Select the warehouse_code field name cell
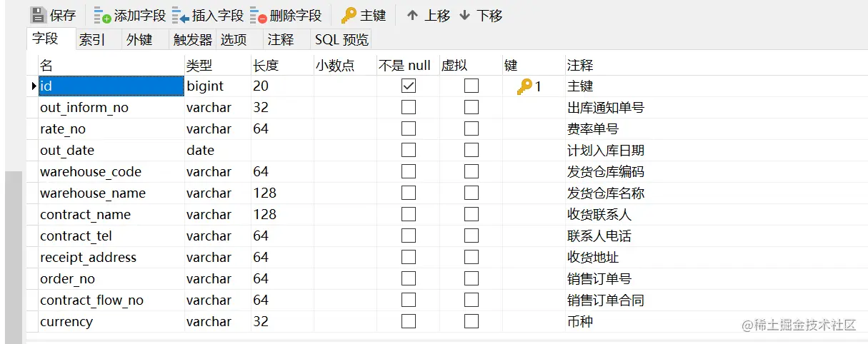This screenshot has height=344, width=868. pos(111,172)
